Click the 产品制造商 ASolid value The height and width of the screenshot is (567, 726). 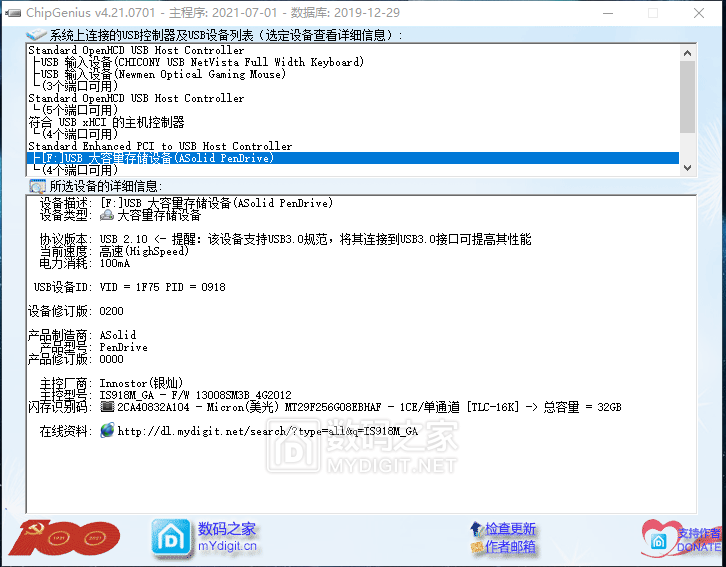(118, 335)
